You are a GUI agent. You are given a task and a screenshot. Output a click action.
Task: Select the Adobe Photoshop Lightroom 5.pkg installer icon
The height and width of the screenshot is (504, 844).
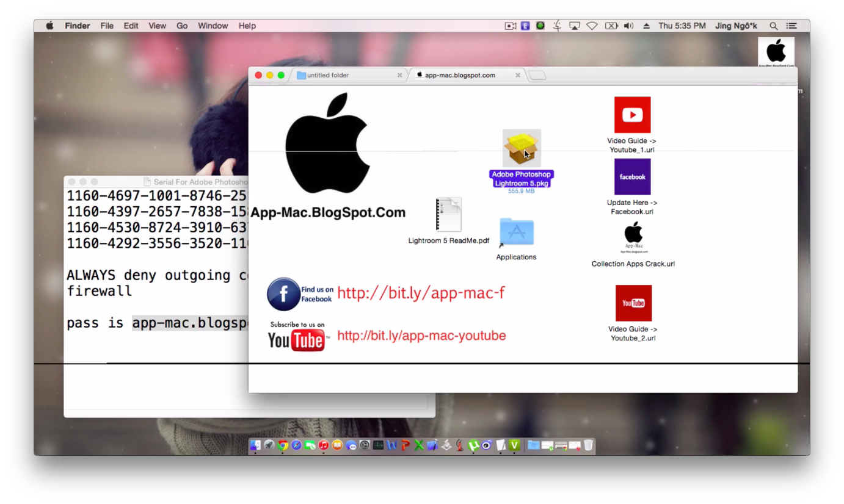point(521,147)
